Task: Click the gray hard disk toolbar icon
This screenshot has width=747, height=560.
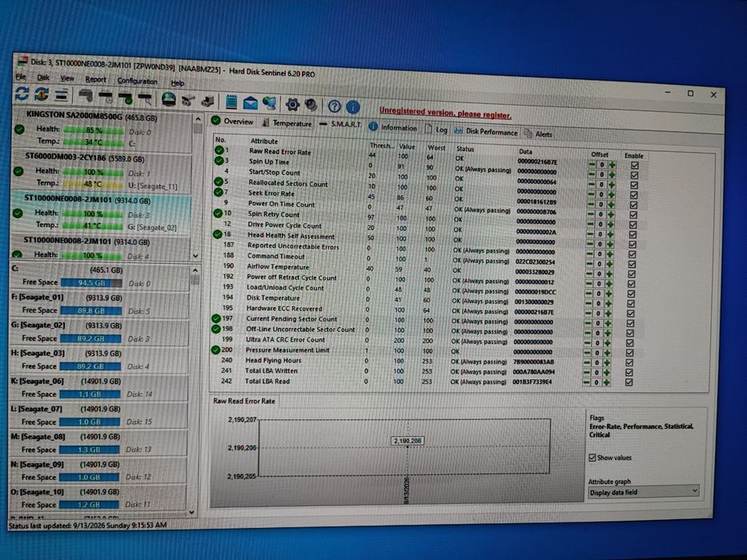Action: tap(86, 96)
